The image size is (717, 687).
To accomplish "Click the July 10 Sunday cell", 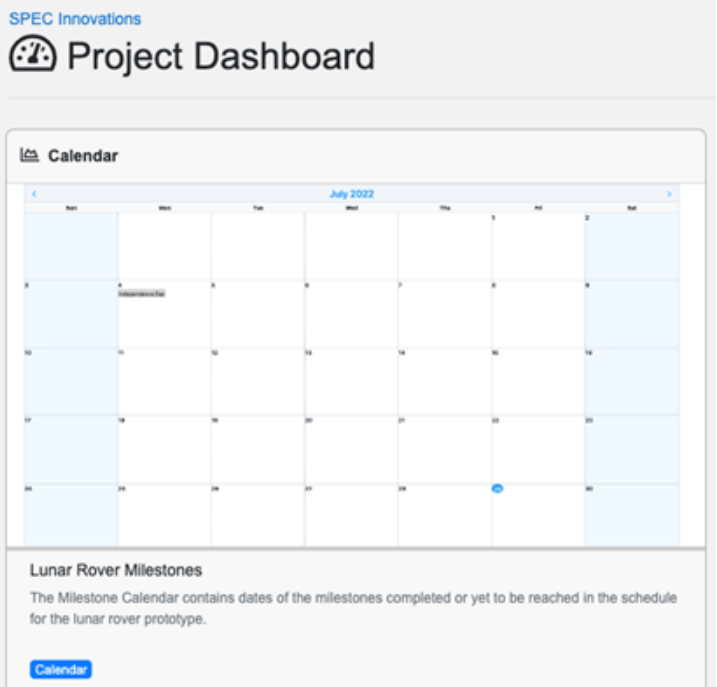I will click(71, 383).
